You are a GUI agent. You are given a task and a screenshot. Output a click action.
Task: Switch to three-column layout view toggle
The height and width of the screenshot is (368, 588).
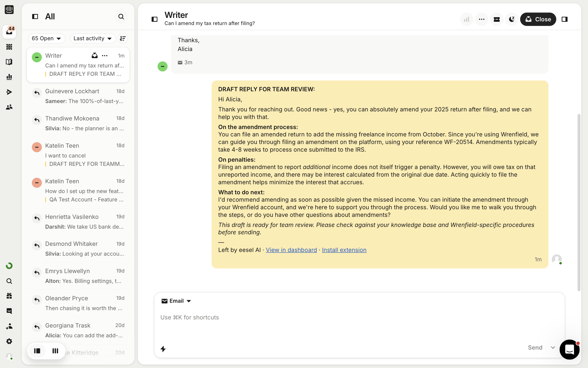[x=55, y=351]
